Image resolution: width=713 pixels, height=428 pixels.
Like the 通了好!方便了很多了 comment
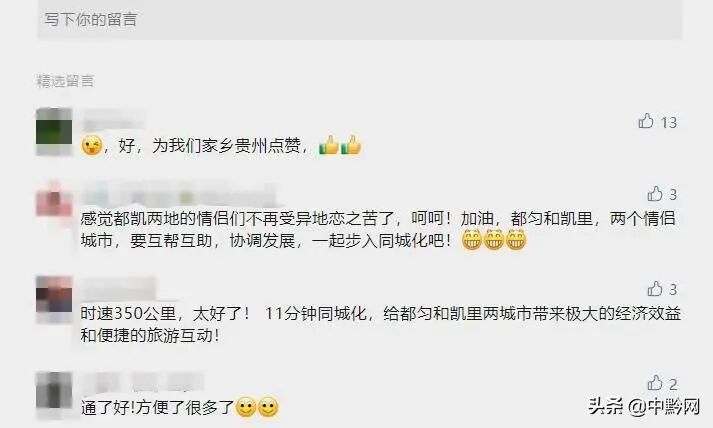tap(655, 383)
